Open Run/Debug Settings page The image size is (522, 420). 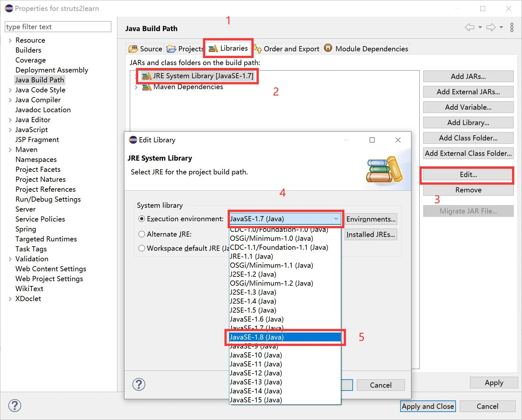click(x=48, y=199)
